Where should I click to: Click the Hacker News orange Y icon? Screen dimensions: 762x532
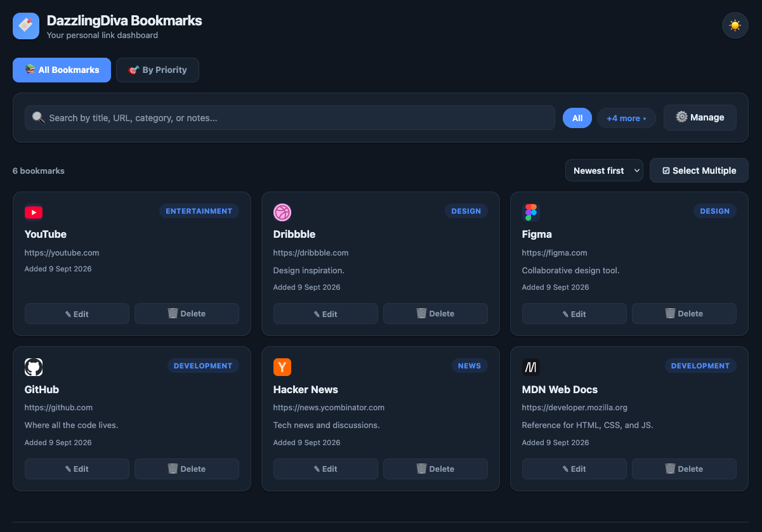(282, 367)
